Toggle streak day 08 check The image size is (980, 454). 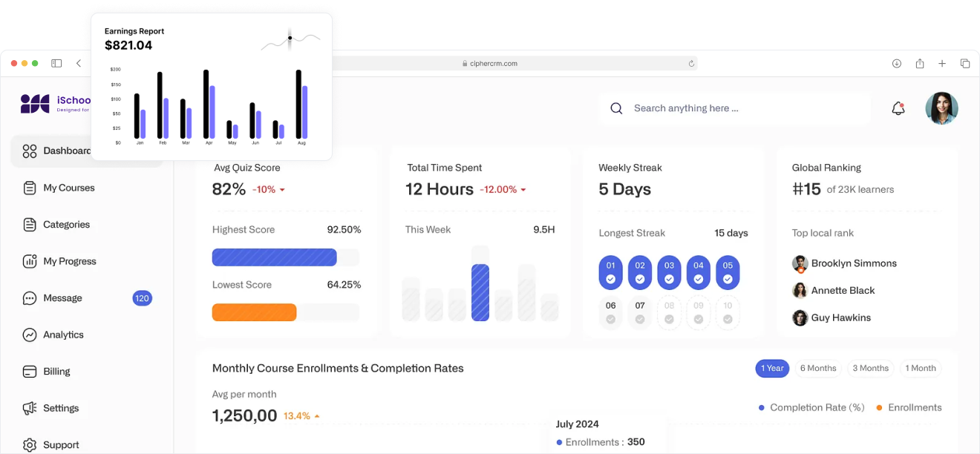[x=669, y=320]
